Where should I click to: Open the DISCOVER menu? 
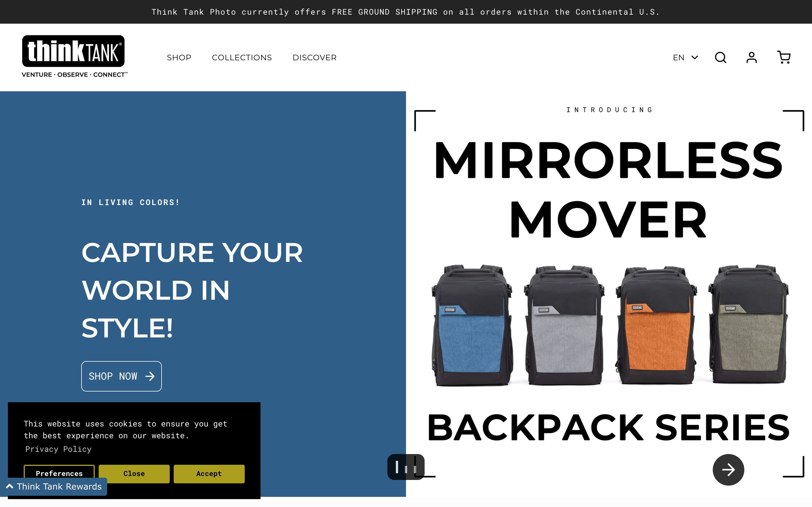[x=314, y=57]
